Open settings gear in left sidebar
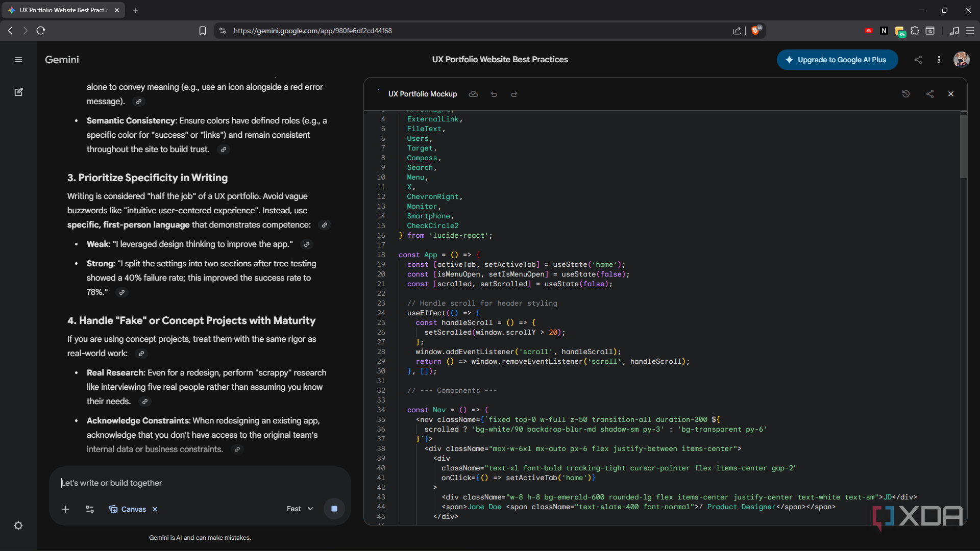The height and width of the screenshot is (551, 980). (18, 525)
